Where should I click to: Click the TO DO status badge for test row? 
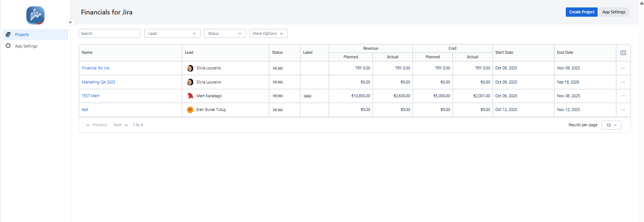click(x=278, y=110)
